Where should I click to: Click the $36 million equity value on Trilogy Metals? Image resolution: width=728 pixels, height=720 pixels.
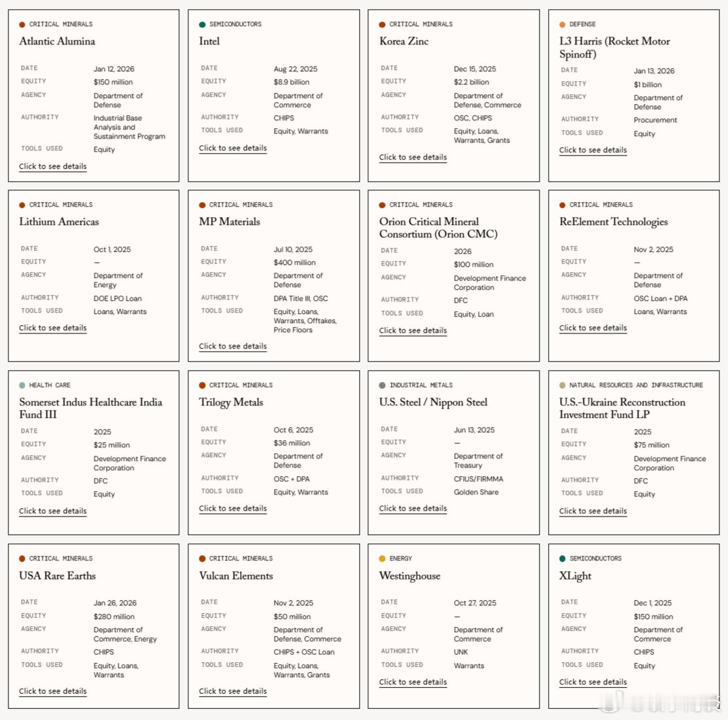point(292,443)
